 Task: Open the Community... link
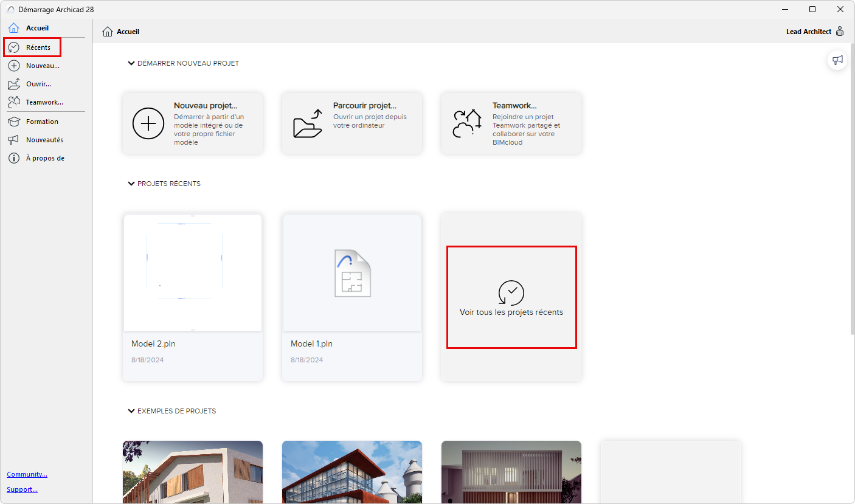click(x=27, y=474)
